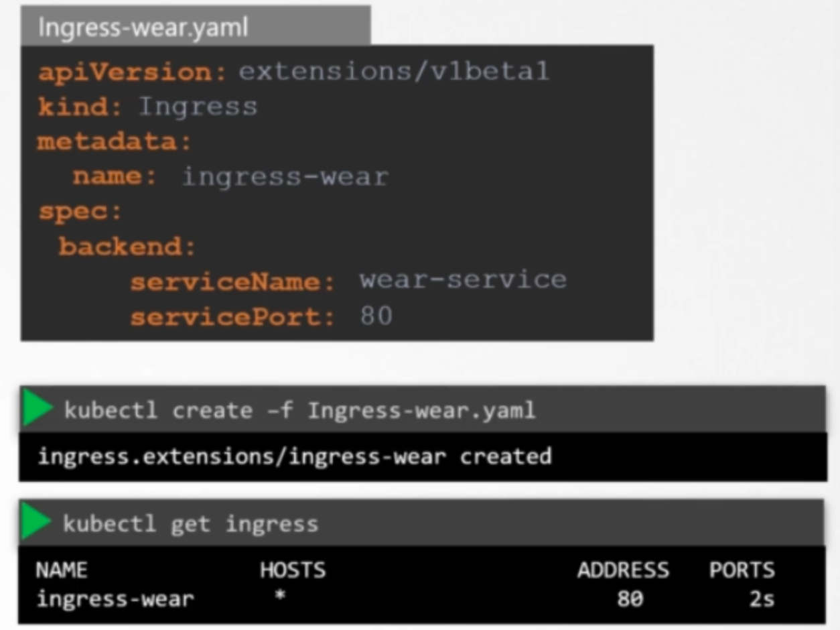Image resolution: width=840 pixels, height=630 pixels.
Task: Click the command text 'kubectl get ingress'
Action: (191, 523)
